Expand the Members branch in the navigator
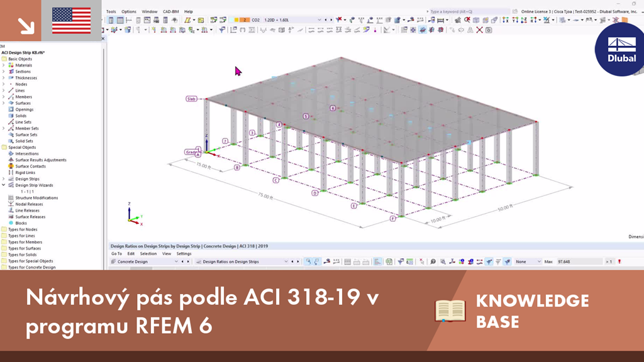Viewport: 644px width, 362px height. 4,97
